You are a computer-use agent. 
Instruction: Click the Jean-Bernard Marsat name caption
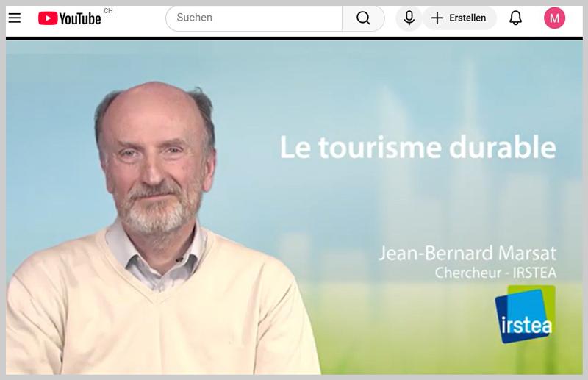click(x=467, y=253)
